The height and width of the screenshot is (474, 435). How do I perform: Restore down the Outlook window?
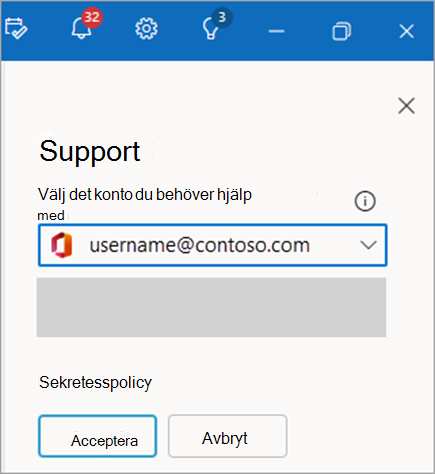pyautogui.click(x=342, y=31)
